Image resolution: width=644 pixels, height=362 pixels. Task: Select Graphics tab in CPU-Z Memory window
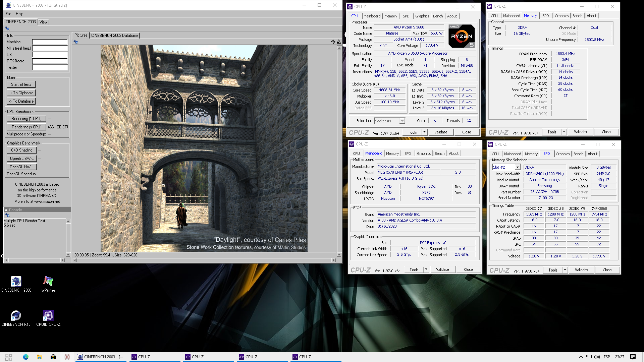pyautogui.click(x=561, y=16)
